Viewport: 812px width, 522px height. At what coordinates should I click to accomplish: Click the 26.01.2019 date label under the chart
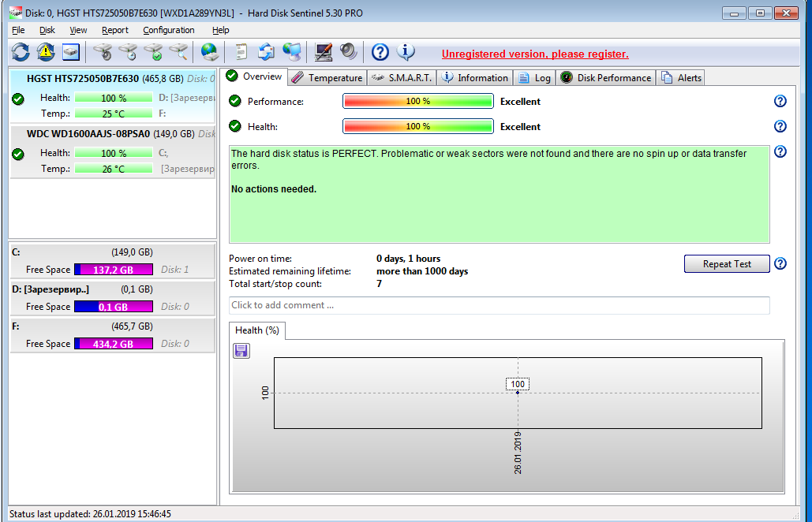point(518,453)
